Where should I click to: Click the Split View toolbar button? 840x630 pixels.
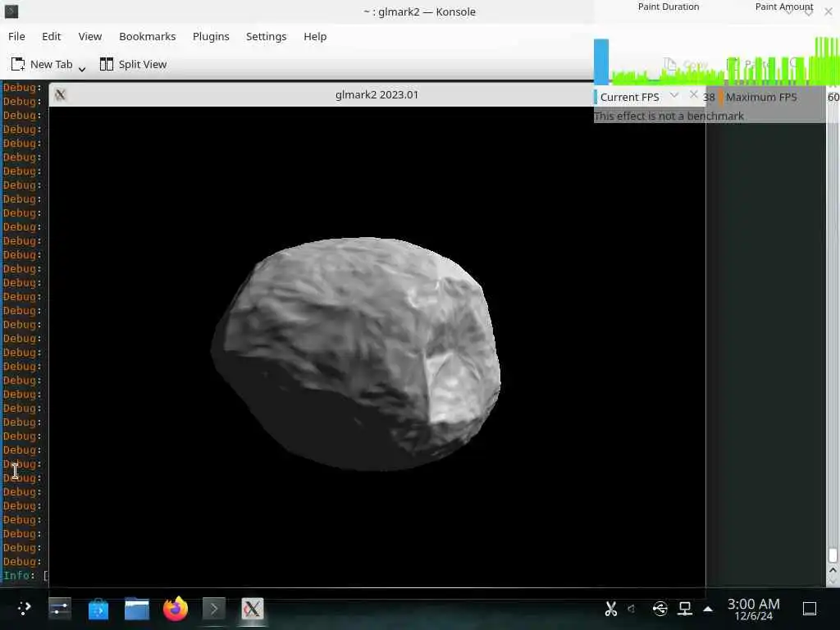[134, 64]
